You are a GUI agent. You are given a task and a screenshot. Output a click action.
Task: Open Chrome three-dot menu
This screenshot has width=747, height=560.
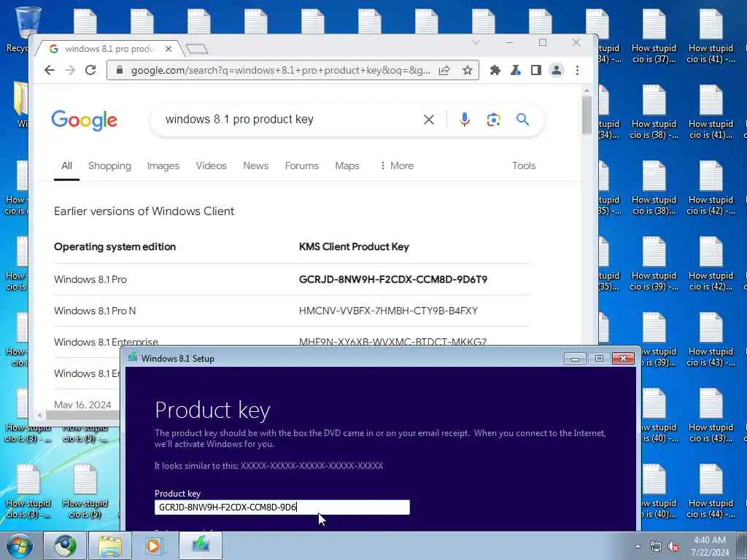click(578, 71)
